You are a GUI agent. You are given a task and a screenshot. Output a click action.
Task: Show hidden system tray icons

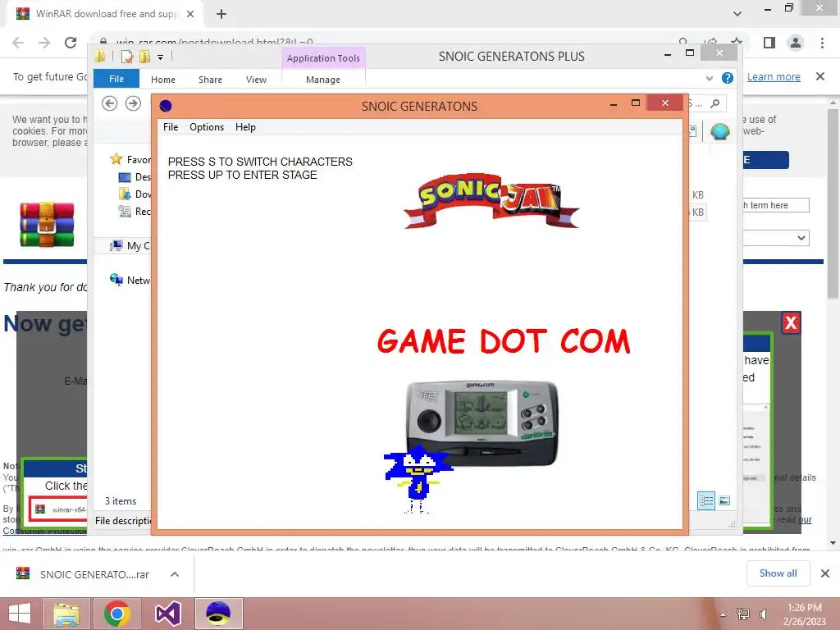pyautogui.click(x=724, y=614)
